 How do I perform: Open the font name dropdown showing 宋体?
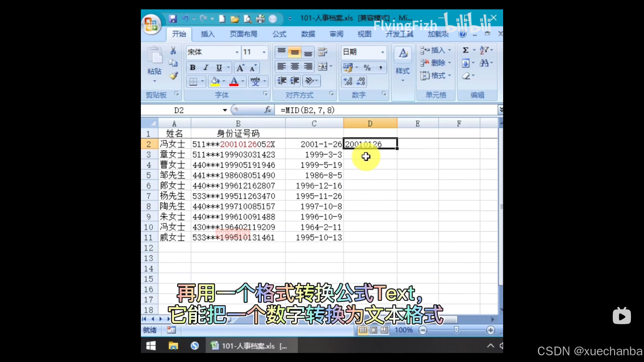[237, 52]
